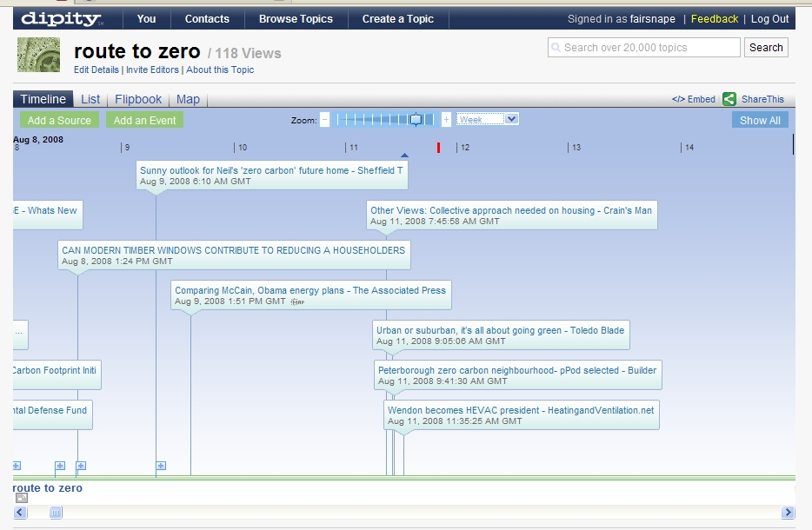812x530 pixels.
Task: Click the scroll left arrow on the timeline scrollbar
Action: (x=20, y=513)
